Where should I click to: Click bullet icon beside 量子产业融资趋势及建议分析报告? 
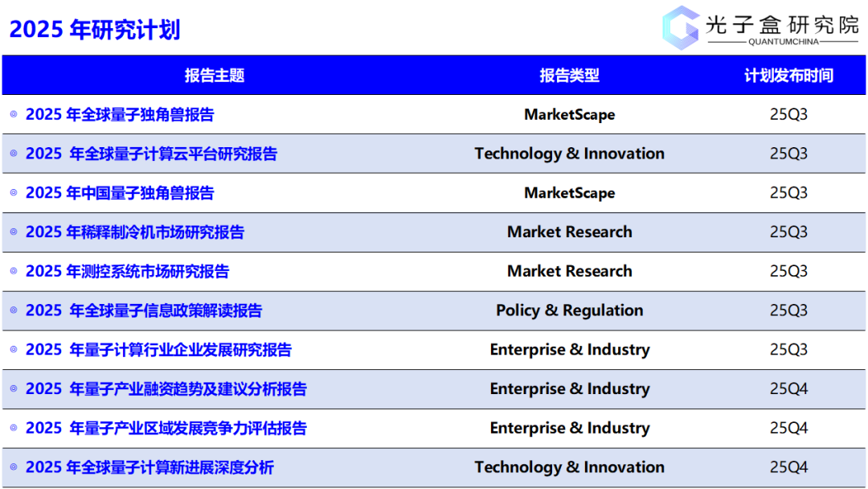coord(14,388)
